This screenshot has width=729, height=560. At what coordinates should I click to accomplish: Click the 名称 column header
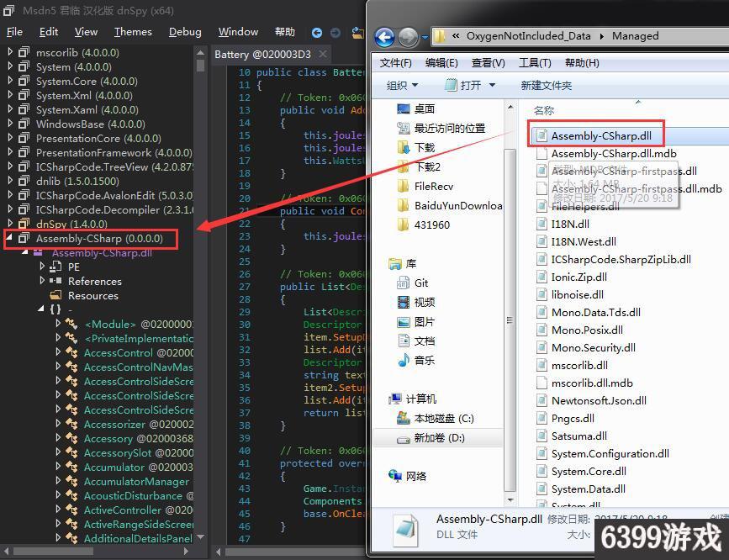click(543, 110)
